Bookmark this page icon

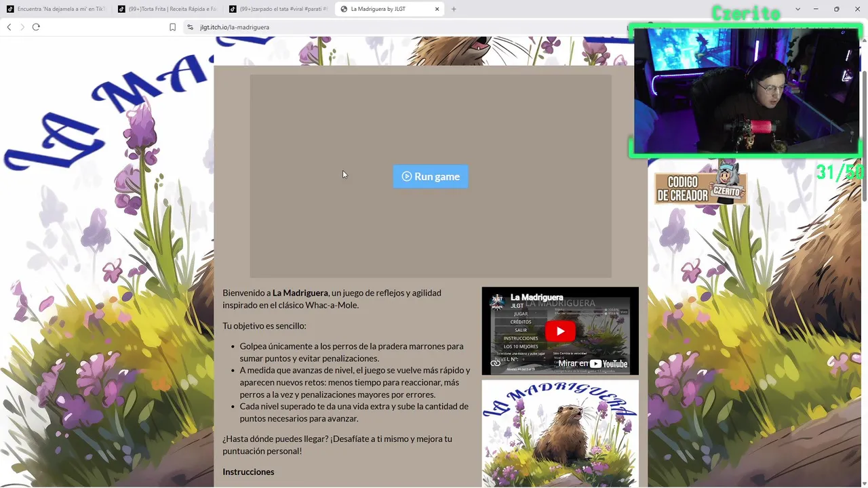172,27
